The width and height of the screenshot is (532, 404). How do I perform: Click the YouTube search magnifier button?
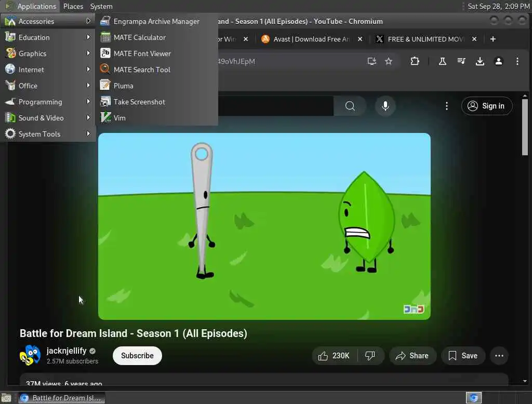click(350, 106)
